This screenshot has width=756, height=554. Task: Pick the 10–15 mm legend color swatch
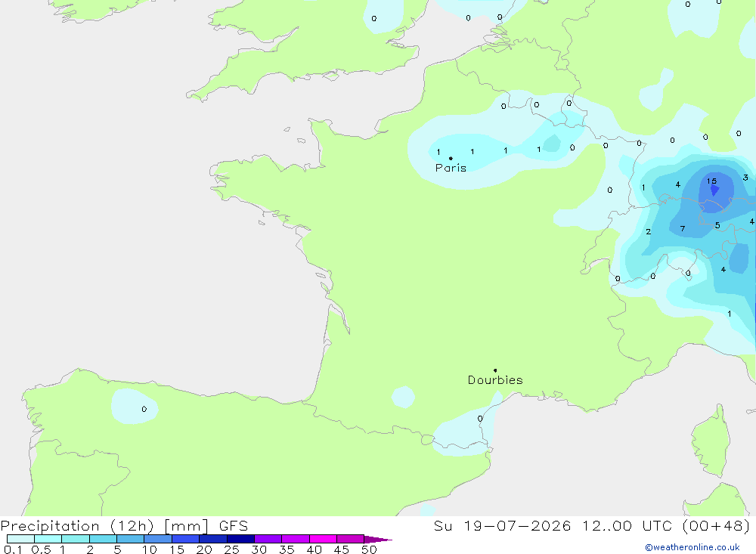pyautogui.click(x=158, y=539)
